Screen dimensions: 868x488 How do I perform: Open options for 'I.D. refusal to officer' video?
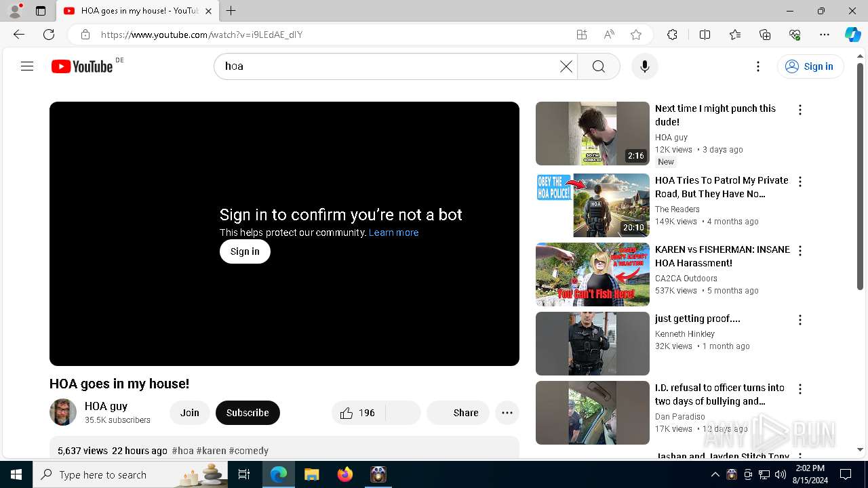point(800,389)
